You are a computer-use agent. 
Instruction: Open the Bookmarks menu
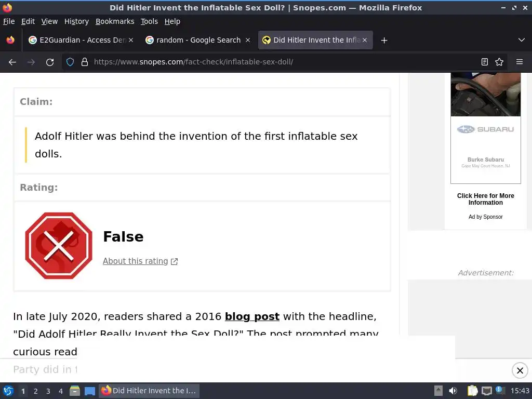[115, 21]
